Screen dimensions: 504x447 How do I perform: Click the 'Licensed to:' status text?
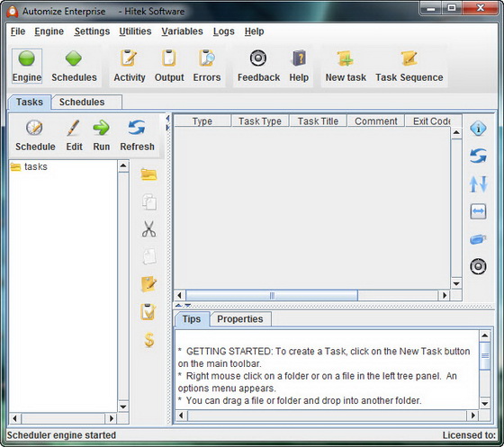[x=469, y=435]
